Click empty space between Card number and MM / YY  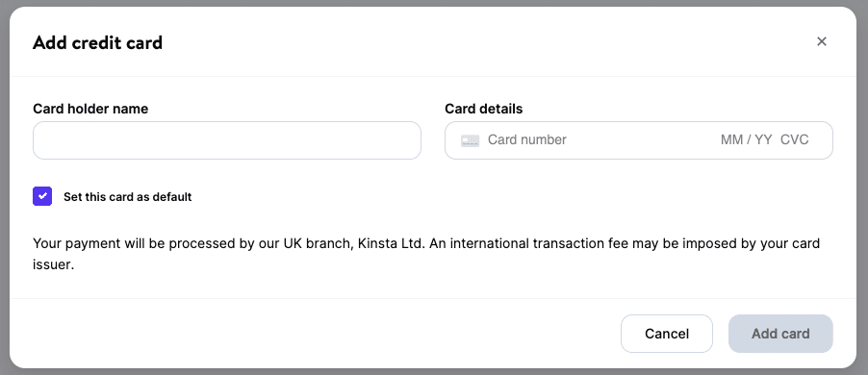pyautogui.click(x=642, y=140)
